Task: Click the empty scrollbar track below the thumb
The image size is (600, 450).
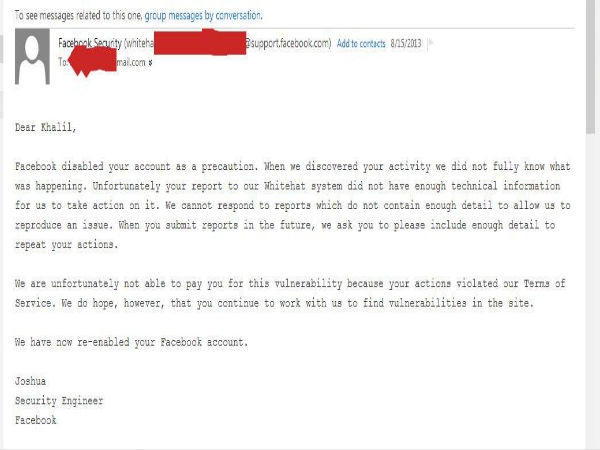Action: [591, 291]
